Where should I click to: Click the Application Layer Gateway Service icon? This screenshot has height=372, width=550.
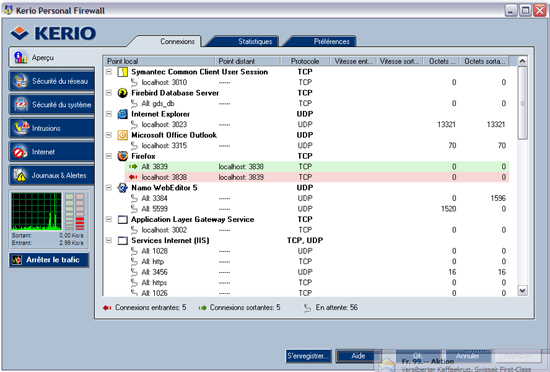[122, 219]
